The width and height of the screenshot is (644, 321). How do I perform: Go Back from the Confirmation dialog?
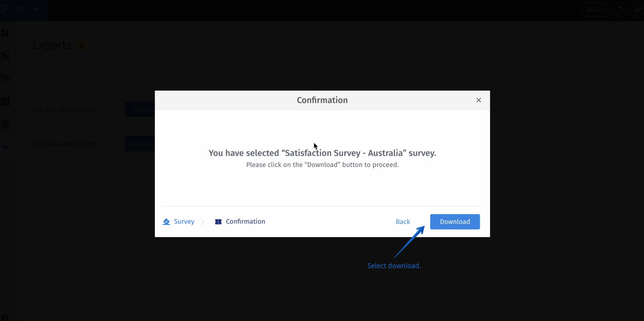tap(402, 221)
